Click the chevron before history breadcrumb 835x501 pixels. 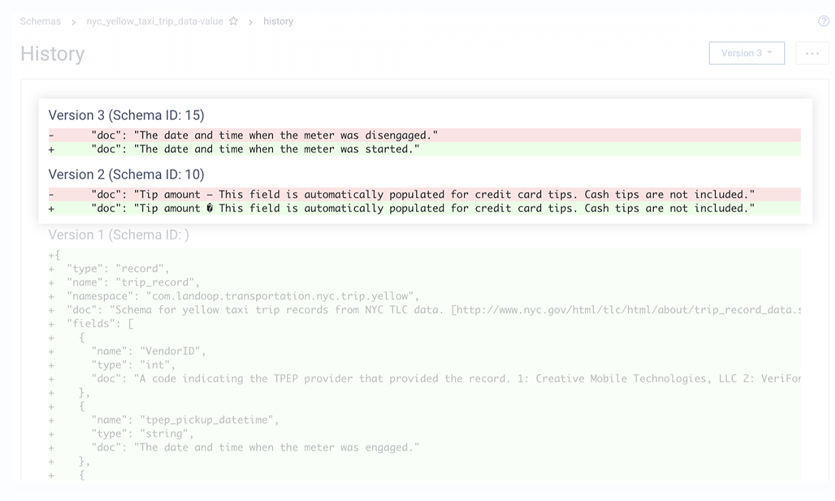[x=251, y=21]
